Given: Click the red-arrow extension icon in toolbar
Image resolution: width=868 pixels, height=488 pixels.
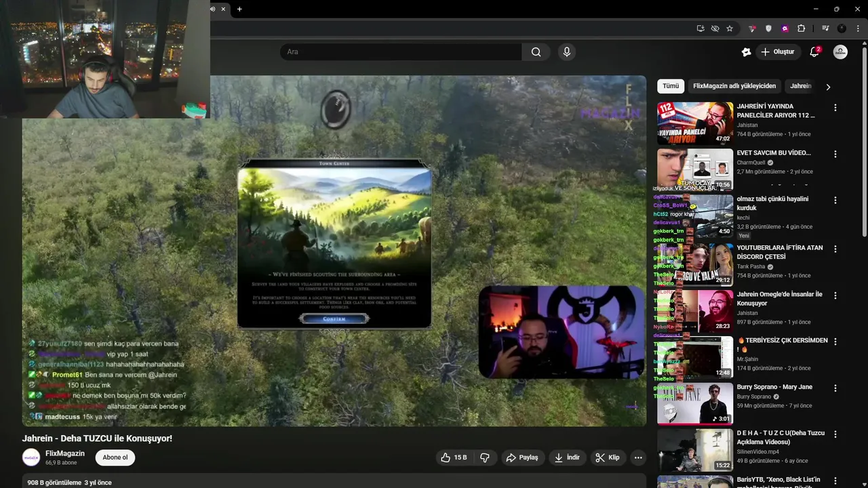Looking at the screenshot, I should pos(752,28).
